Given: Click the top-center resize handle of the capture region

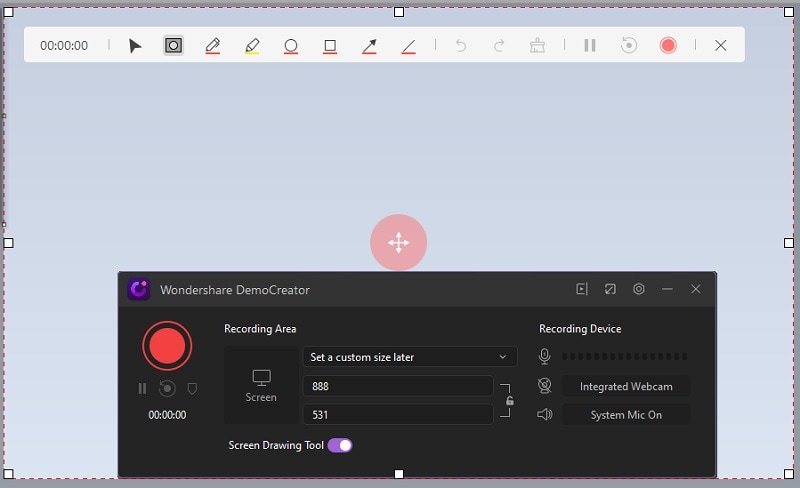Looking at the screenshot, I should pyautogui.click(x=399, y=12).
